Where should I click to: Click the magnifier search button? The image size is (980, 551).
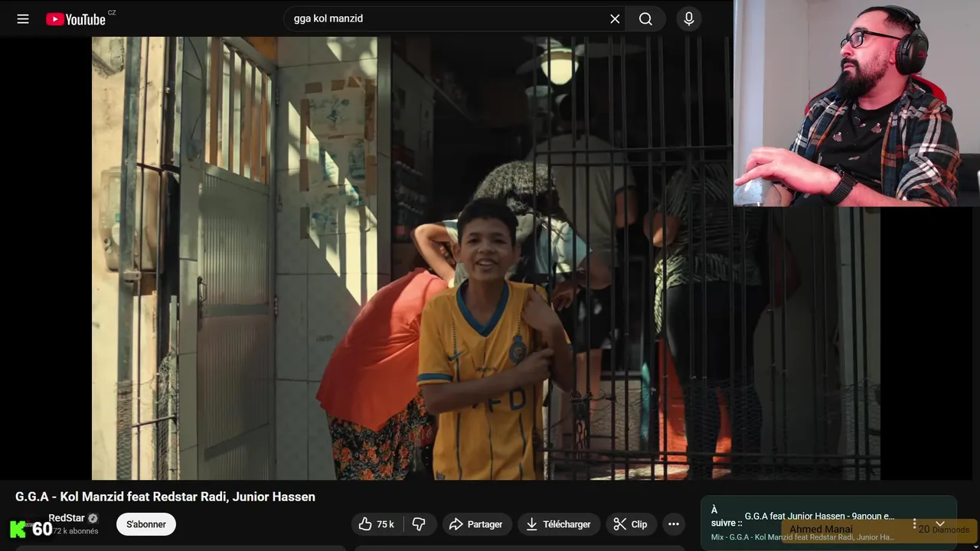point(646,19)
